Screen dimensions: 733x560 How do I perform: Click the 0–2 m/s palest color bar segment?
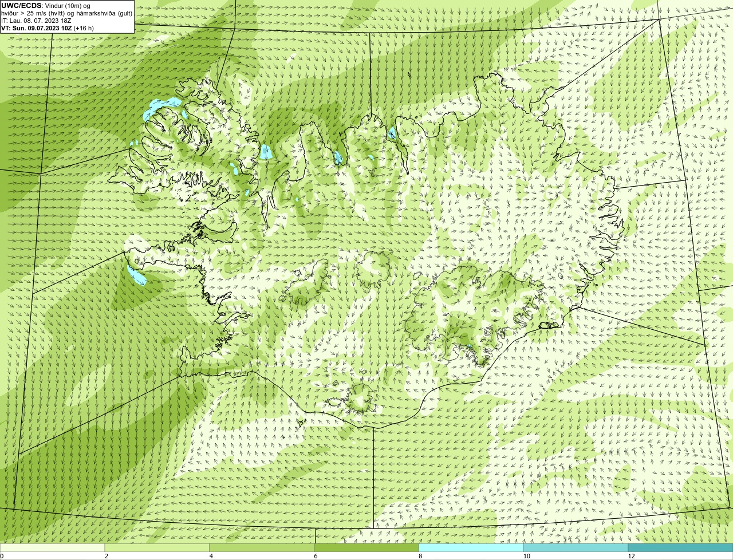pos(52,548)
